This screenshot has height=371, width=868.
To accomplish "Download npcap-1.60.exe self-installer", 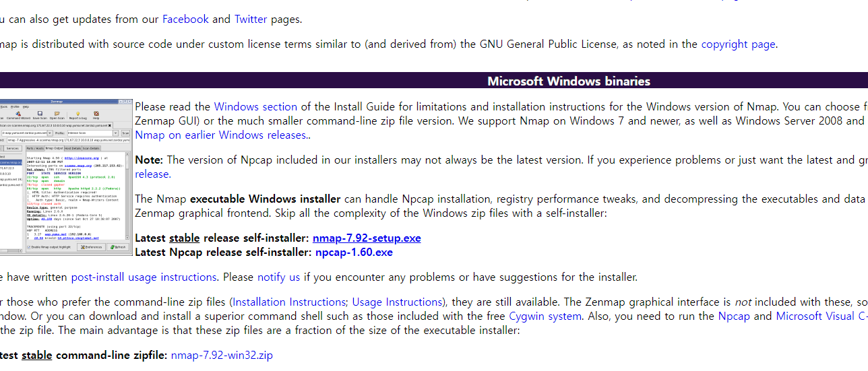I will coord(354,252).
